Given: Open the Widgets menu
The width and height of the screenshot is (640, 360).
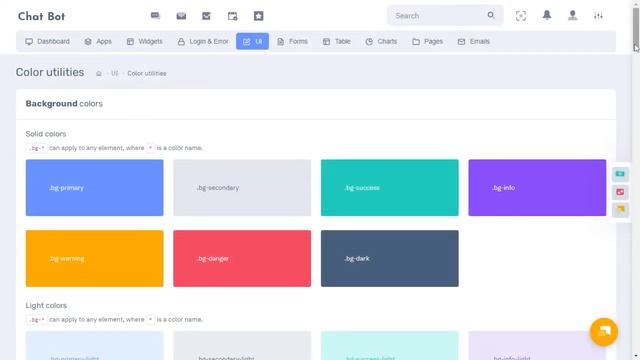Looking at the screenshot, I should (x=144, y=42).
